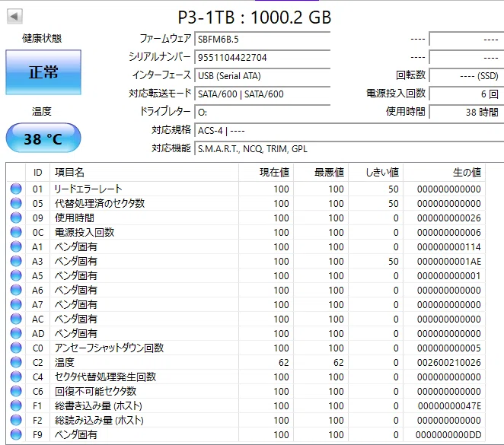
Task: Select the 電源投入回数 attribute name in row 0C
Action: point(85,232)
